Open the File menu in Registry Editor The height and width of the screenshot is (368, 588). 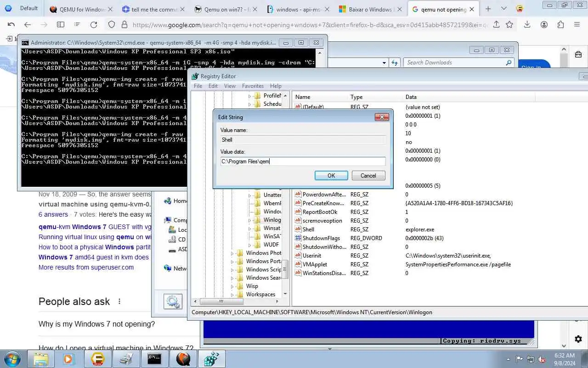[x=198, y=86]
